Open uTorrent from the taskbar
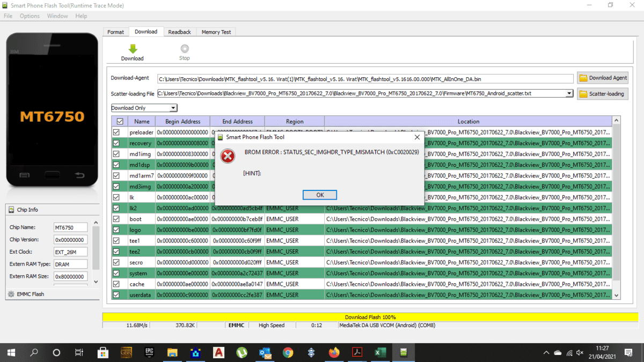 pos(242,352)
